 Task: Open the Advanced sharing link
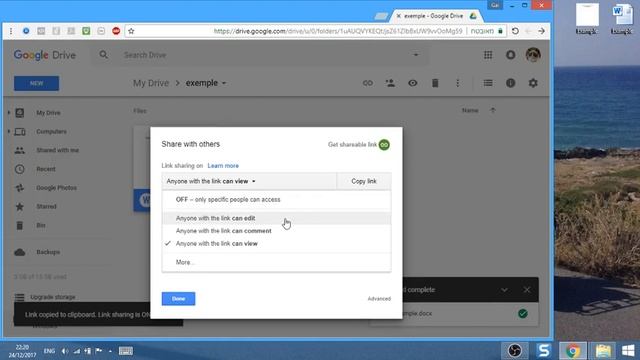[x=379, y=299]
